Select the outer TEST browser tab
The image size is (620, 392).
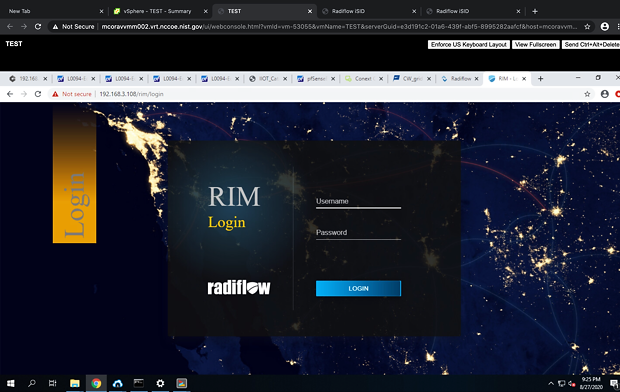264,11
